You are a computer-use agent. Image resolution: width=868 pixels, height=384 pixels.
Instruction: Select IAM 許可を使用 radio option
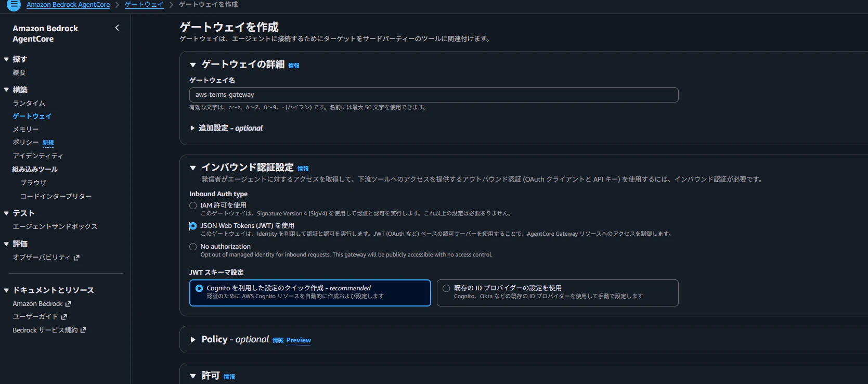[x=193, y=206]
